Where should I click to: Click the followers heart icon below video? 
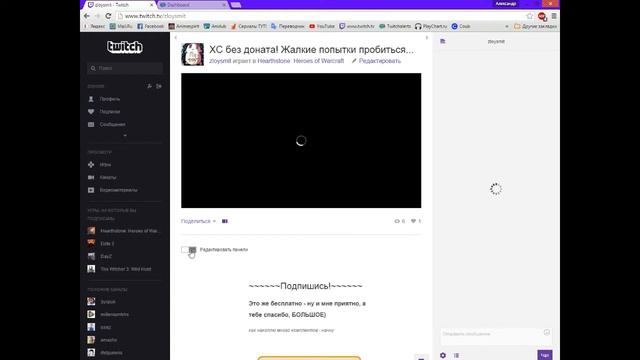click(x=413, y=221)
